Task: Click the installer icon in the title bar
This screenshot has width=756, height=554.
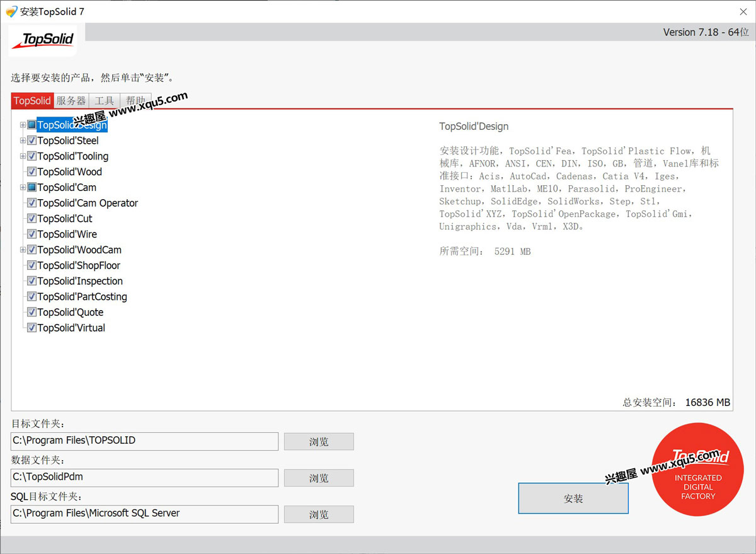Action: coord(11,11)
